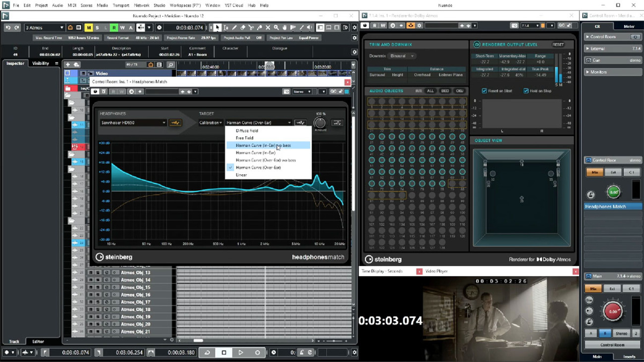Open the Downmix Binaural dropdown
The height and width of the screenshot is (362, 644).
click(402, 56)
